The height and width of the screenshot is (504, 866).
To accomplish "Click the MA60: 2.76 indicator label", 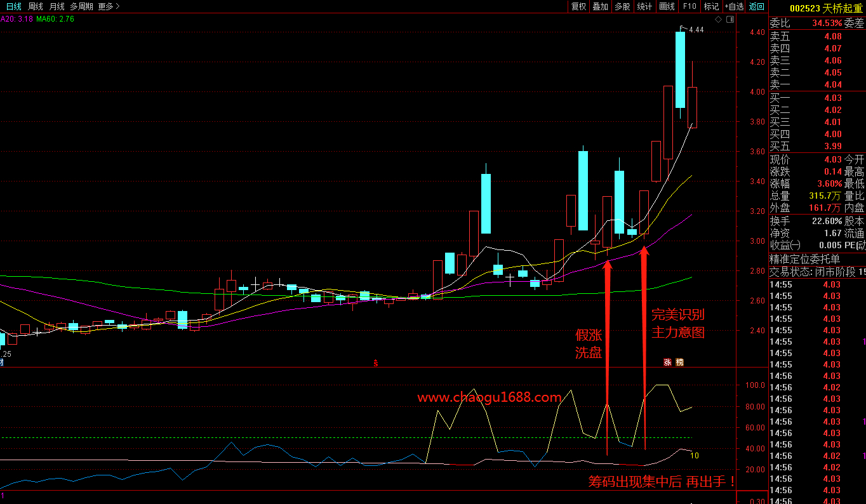I will coord(55,19).
